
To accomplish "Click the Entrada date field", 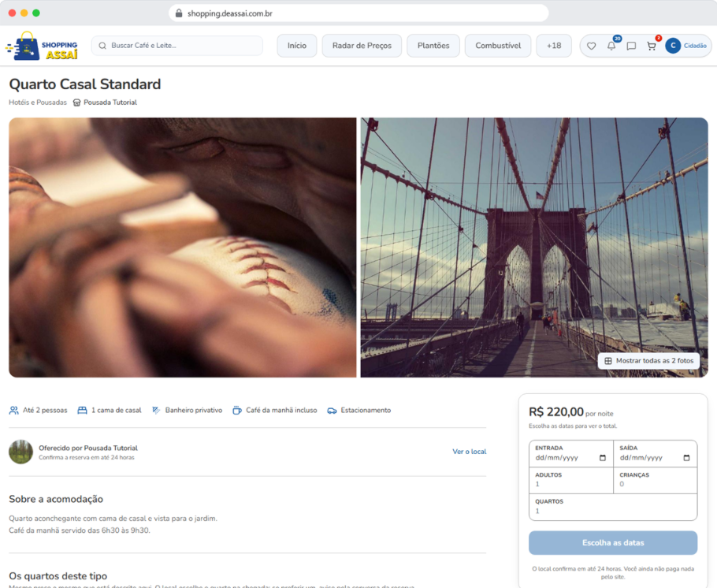I will pos(570,453).
